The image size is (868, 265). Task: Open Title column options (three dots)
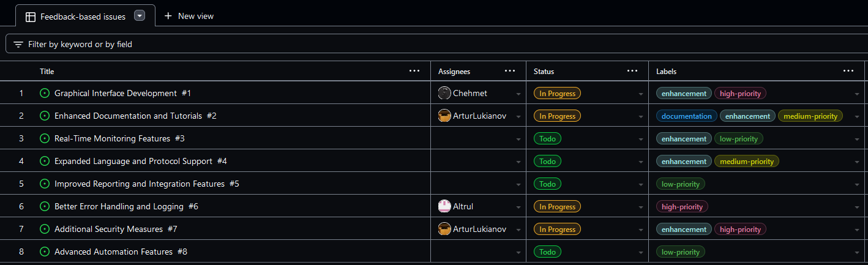tap(414, 71)
